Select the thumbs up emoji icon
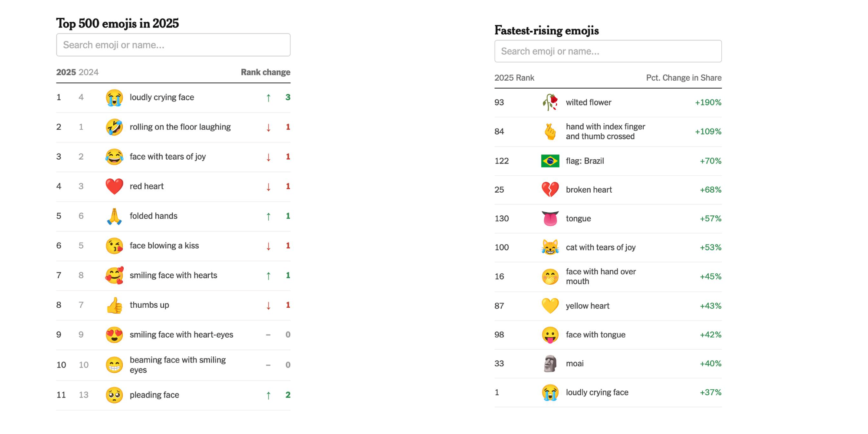The width and height of the screenshot is (868, 434). [x=114, y=305]
